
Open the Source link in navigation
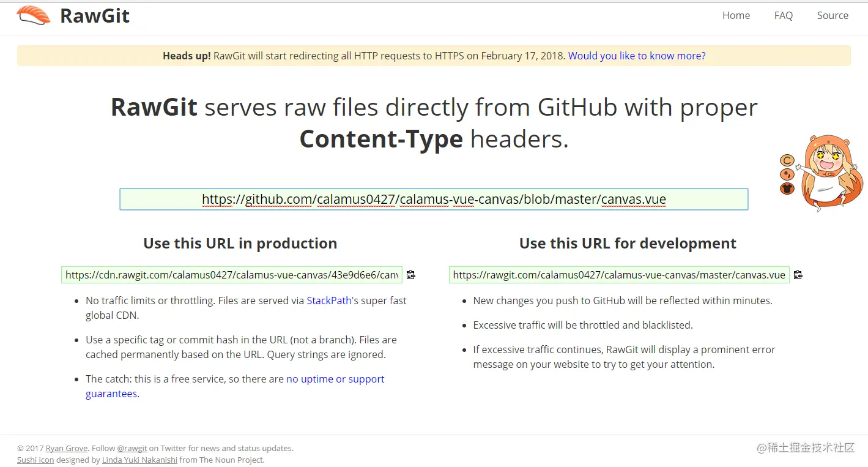coord(833,15)
